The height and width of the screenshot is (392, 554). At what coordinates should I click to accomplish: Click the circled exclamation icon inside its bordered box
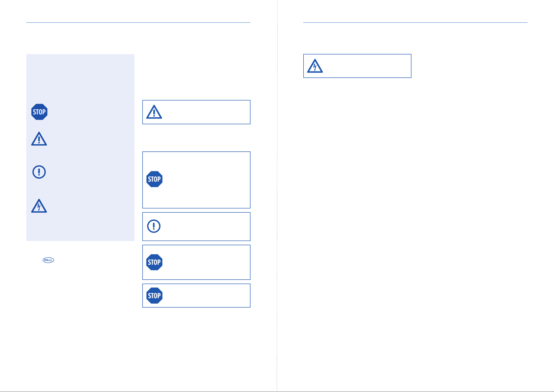[154, 226]
